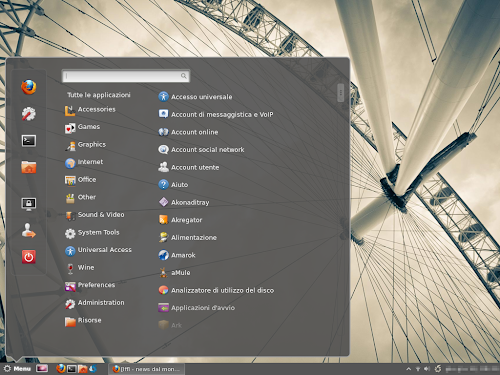Open Aiuto help application
Screen dimensions: 500x375
(x=173, y=185)
